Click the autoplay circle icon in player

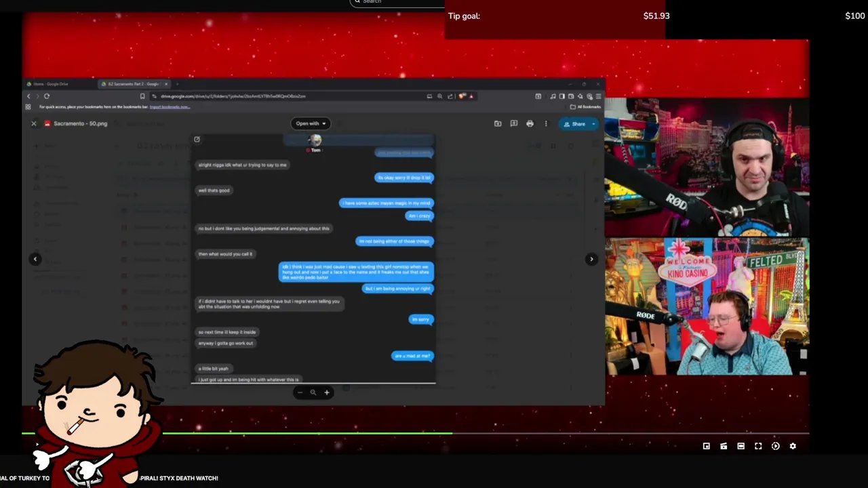(x=776, y=446)
